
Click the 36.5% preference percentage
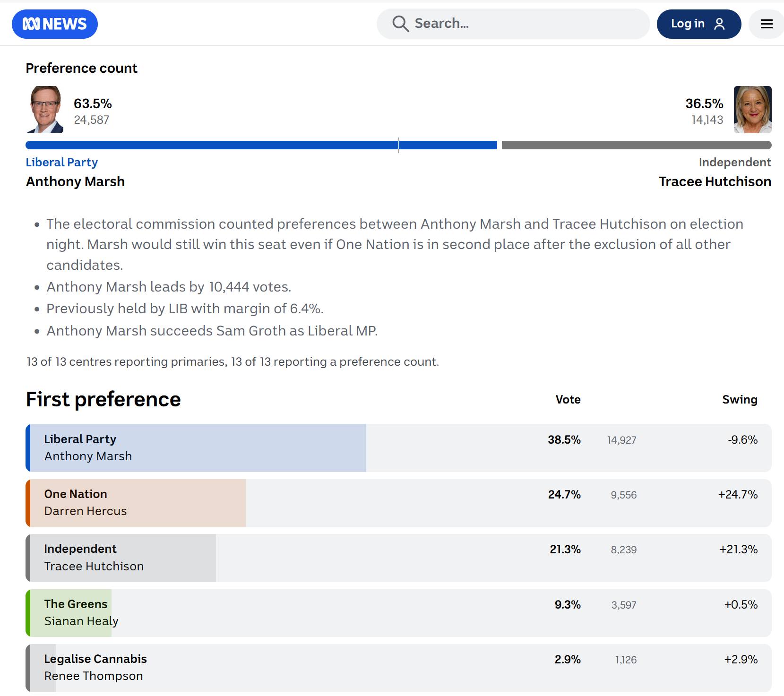tap(704, 103)
